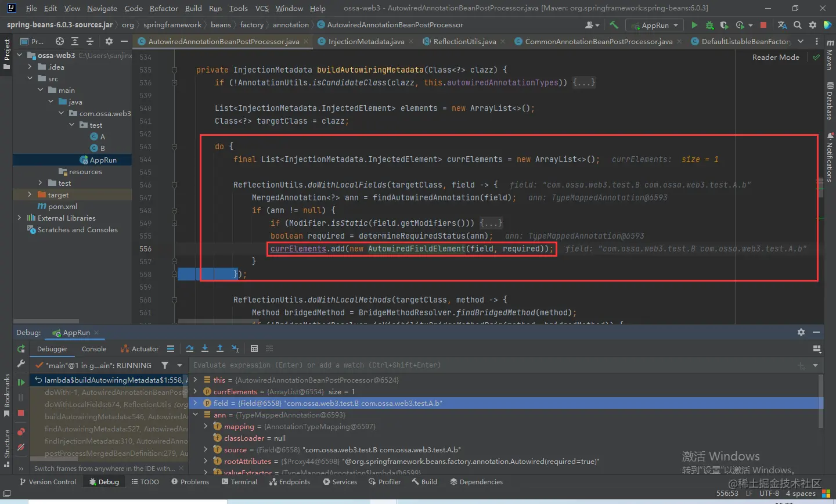Image resolution: width=836 pixels, height=504 pixels.
Task: Click Step Over in debugger toolbar
Action: 190,348
